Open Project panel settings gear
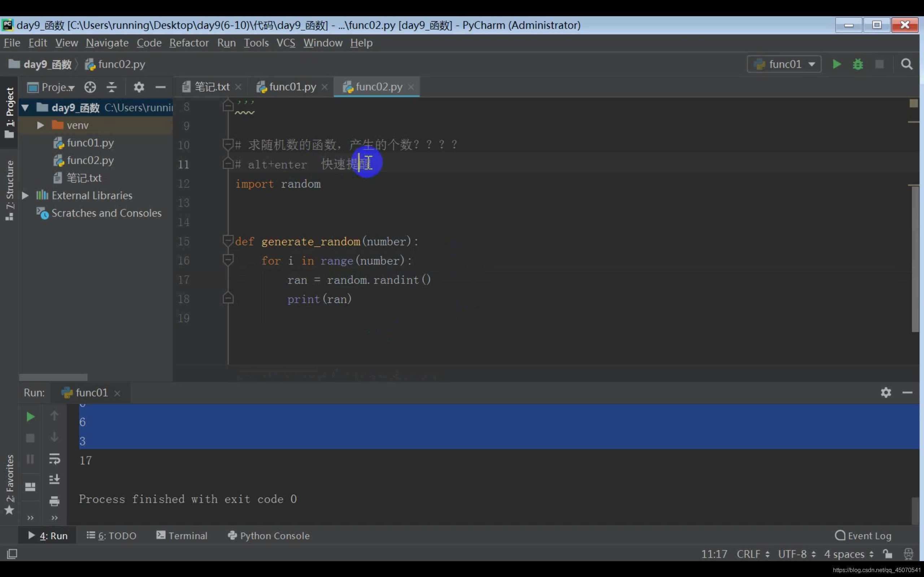This screenshot has height=577, width=924. coord(139,87)
